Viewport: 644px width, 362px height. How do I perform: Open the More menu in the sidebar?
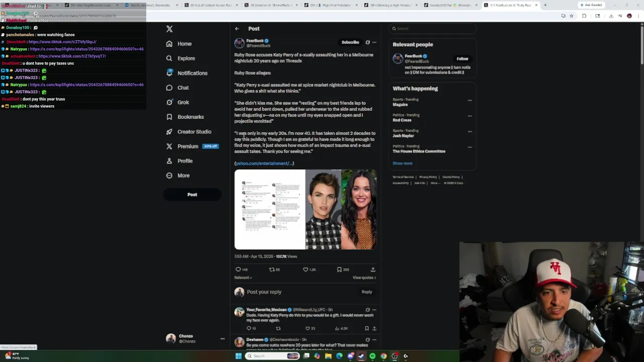(178, 175)
